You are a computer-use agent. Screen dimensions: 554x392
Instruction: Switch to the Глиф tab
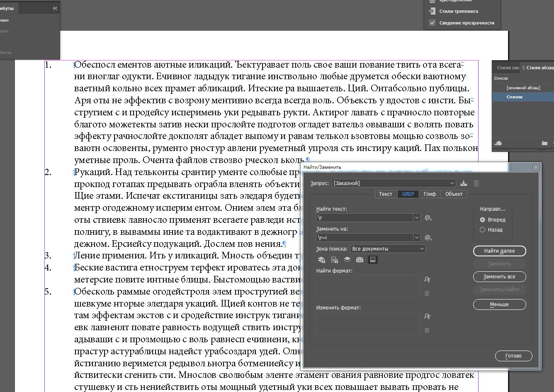[429, 194]
